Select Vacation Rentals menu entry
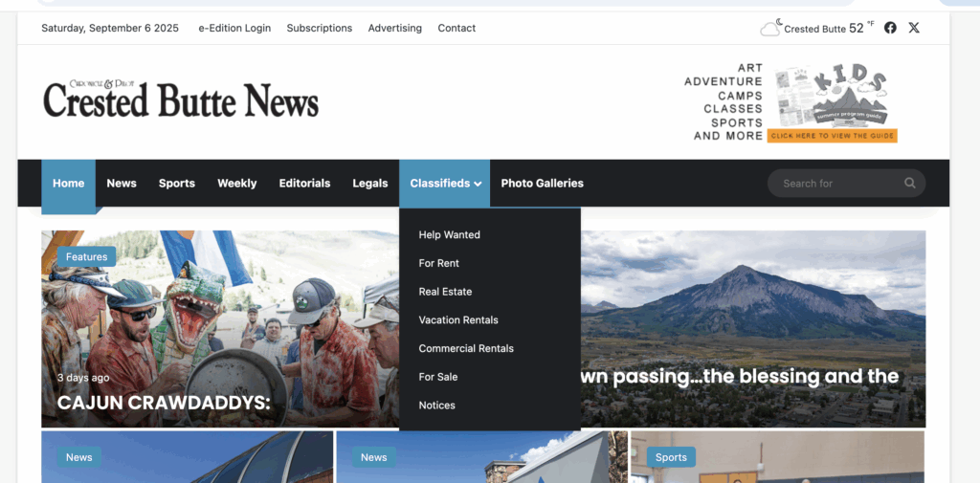Image resolution: width=980 pixels, height=483 pixels. point(458,320)
